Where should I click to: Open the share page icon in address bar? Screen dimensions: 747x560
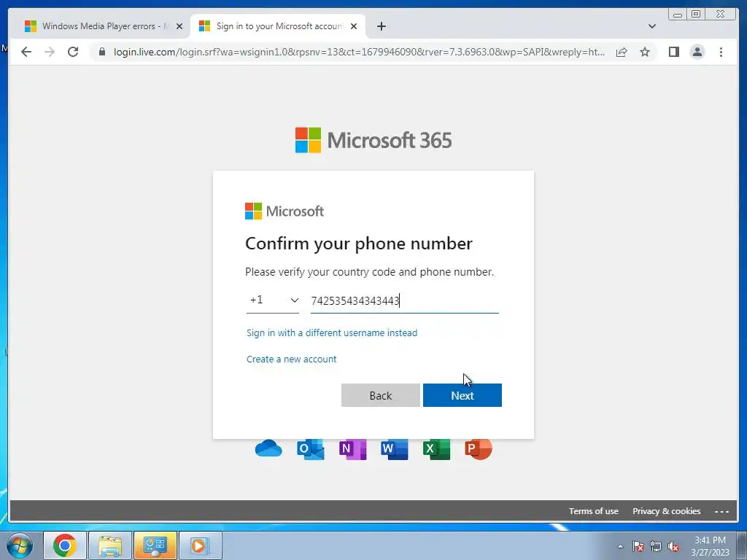click(x=622, y=52)
